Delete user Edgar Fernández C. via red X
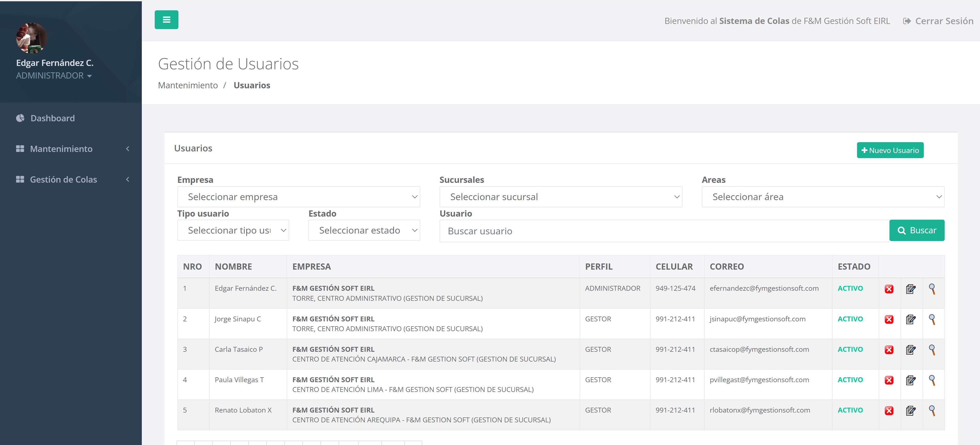980x445 pixels. (x=889, y=289)
